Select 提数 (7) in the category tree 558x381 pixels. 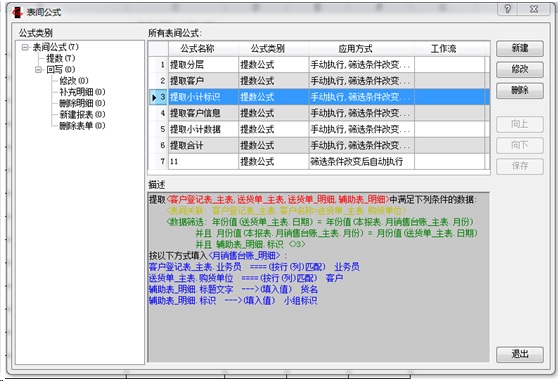tap(60, 58)
